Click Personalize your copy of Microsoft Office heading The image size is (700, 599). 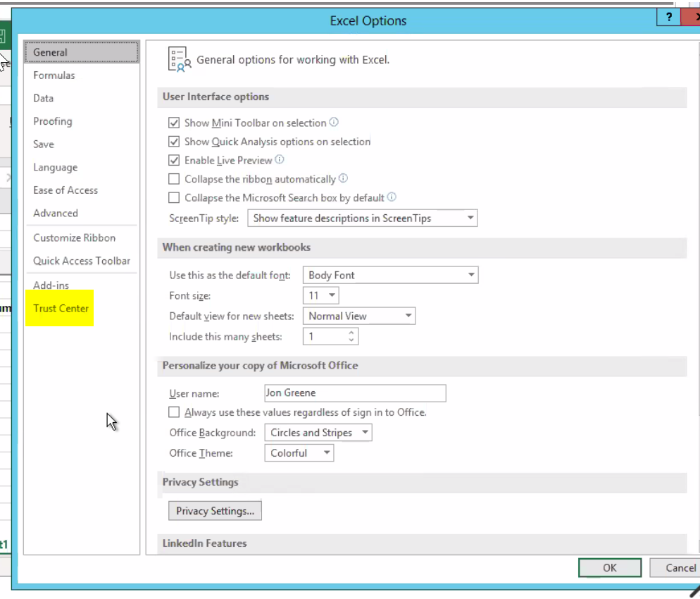261,366
